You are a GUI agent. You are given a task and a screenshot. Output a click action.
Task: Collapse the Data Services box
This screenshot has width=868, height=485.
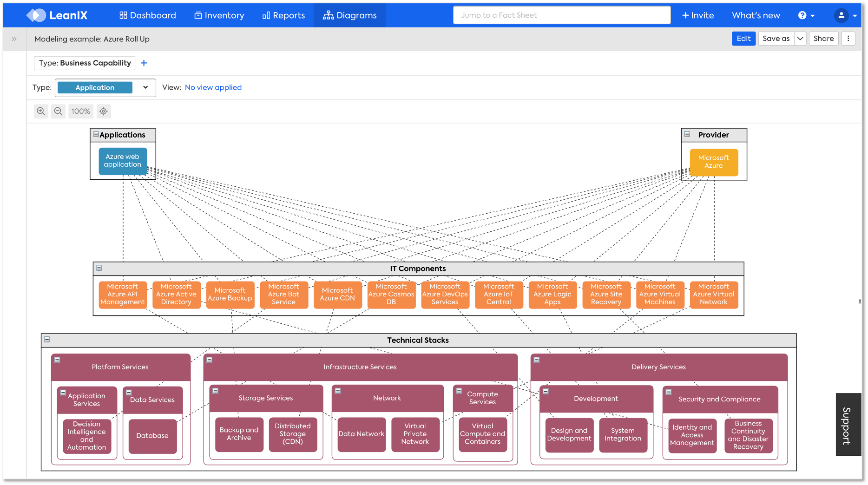(129, 393)
